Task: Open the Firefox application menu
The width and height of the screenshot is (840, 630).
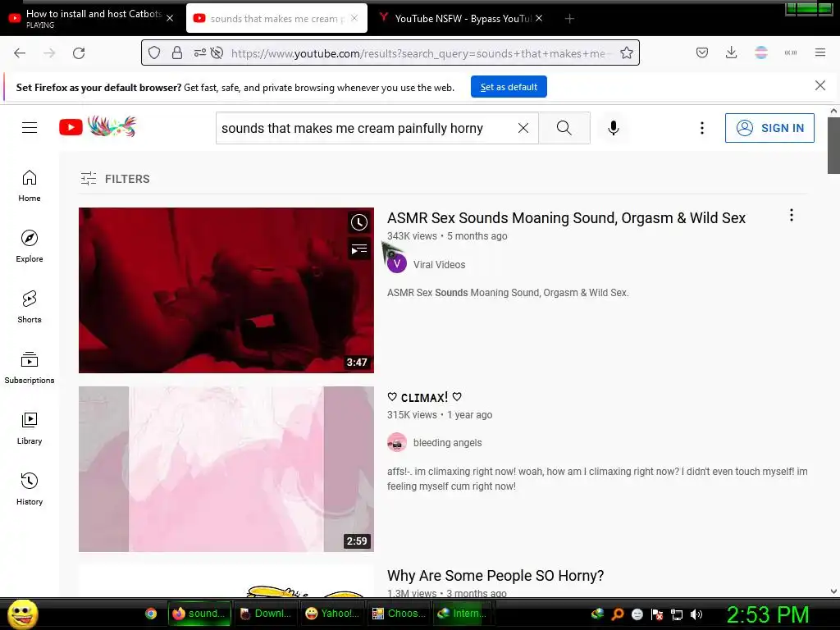Action: 820,52
